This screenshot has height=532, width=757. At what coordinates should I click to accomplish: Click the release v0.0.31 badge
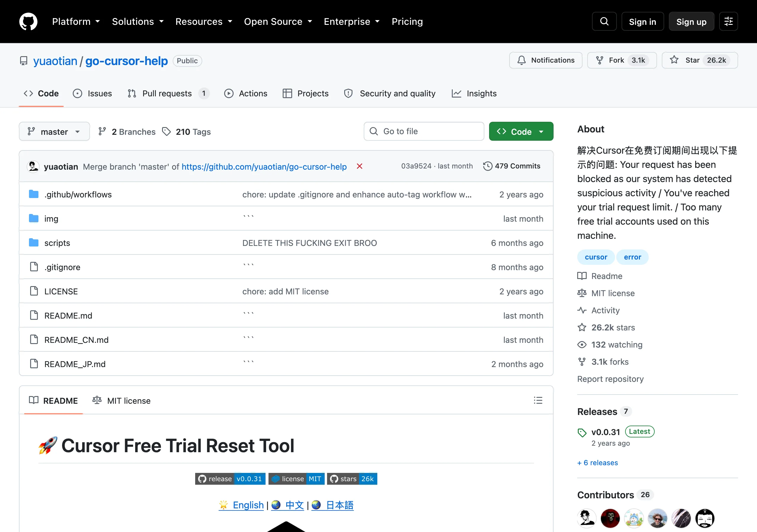coord(230,479)
